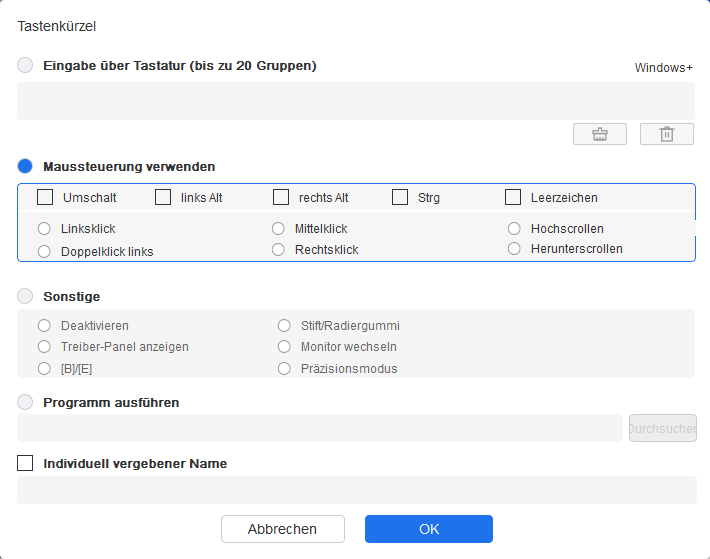
Task: Check the Strg checkbox
Action: (x=400, y=197)
